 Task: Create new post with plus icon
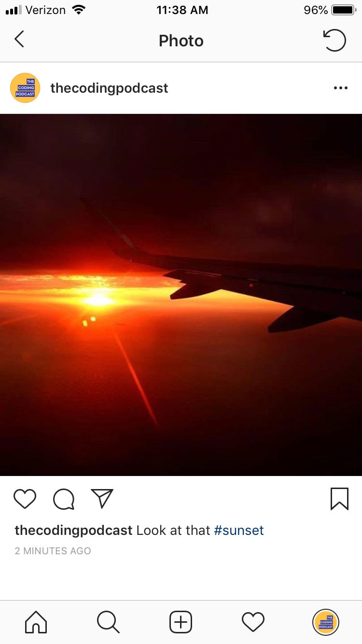(181, 622)
